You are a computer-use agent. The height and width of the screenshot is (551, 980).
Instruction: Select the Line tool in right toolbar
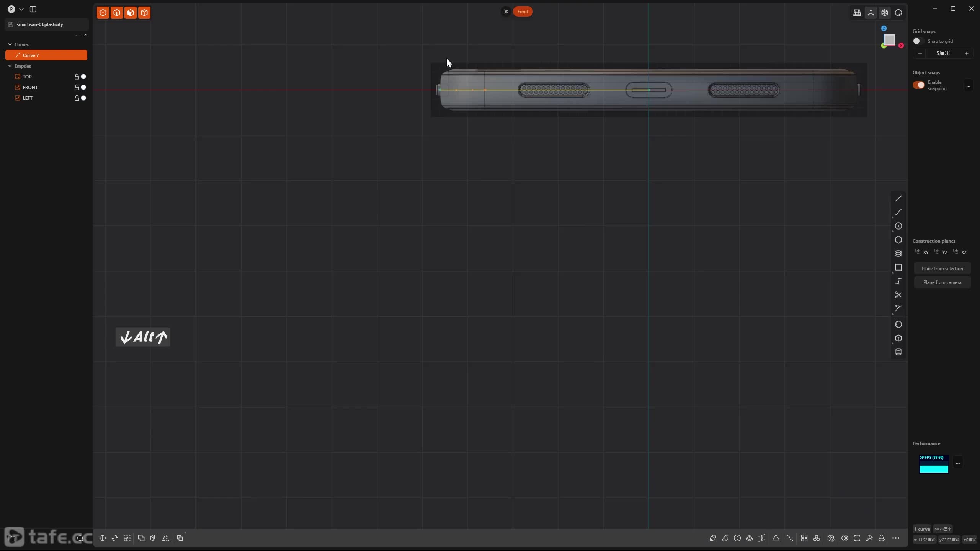(898, 198)
